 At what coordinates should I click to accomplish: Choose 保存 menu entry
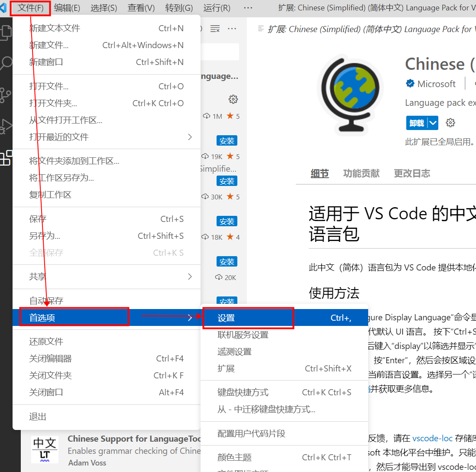[106, 219]
